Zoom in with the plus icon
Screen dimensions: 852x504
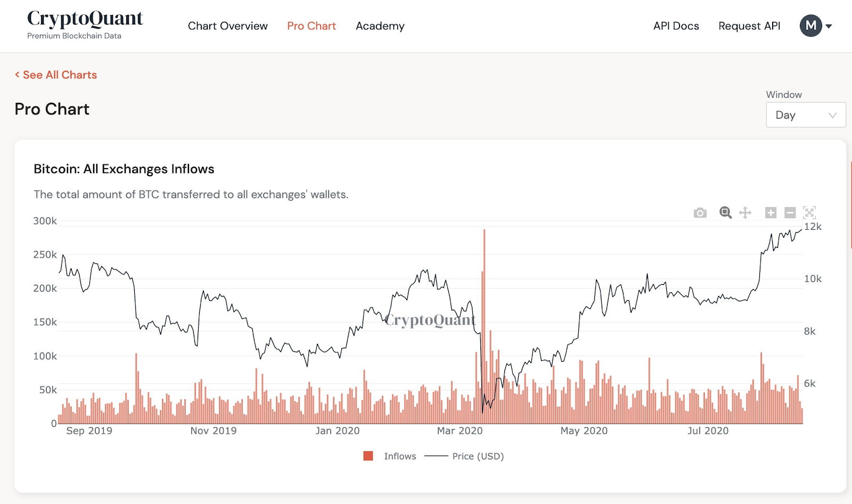click(771, 213)
